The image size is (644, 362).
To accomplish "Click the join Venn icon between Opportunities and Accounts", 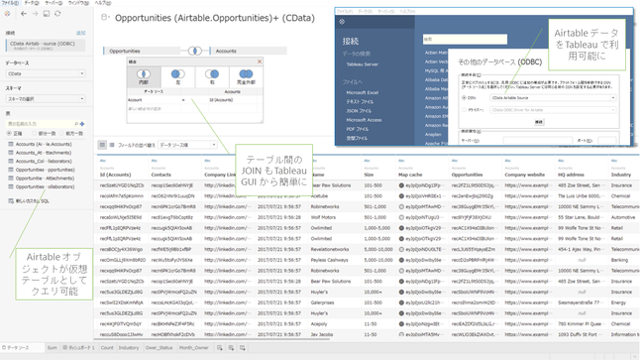I will 194,51.
